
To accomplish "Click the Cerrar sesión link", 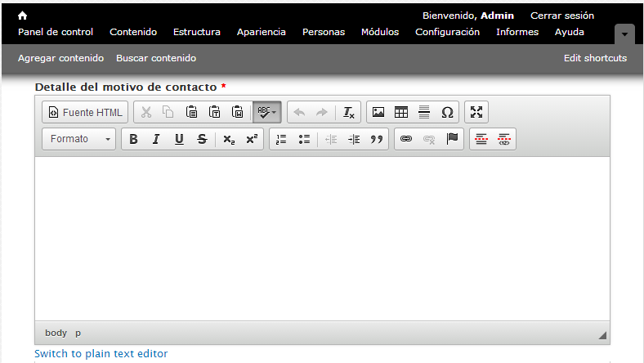I will click(562, 16).
